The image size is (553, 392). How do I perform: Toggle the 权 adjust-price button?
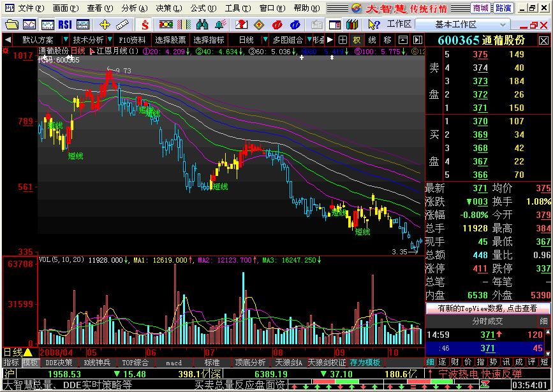tap(357, 40)
